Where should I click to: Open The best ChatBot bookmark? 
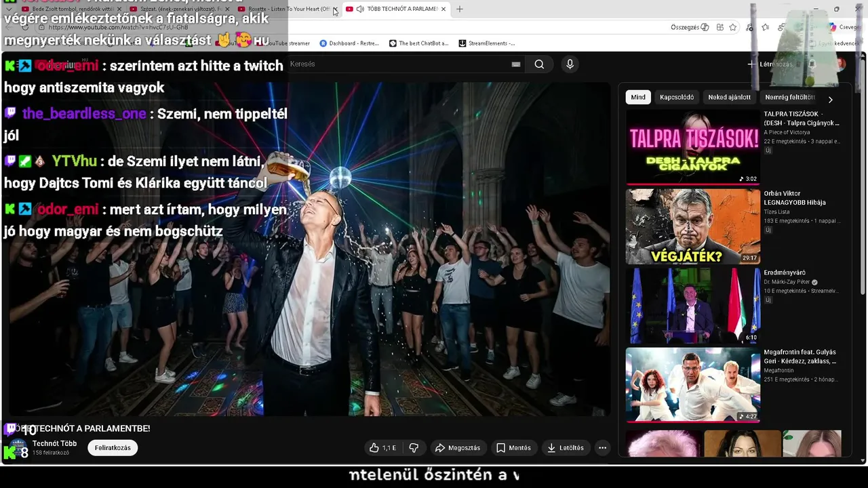pos(418,43)
